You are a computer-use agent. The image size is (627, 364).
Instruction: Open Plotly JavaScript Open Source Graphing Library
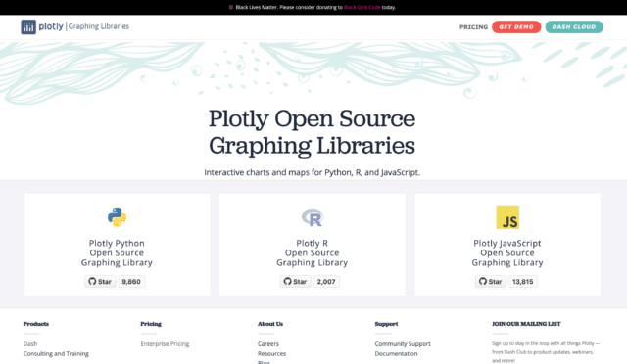507,252
